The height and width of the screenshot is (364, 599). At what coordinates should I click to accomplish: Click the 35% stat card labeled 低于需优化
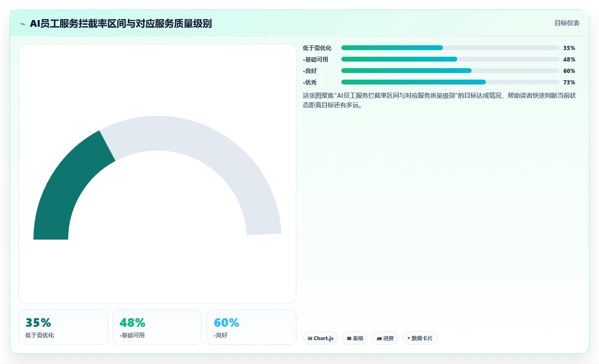point(63,327)
